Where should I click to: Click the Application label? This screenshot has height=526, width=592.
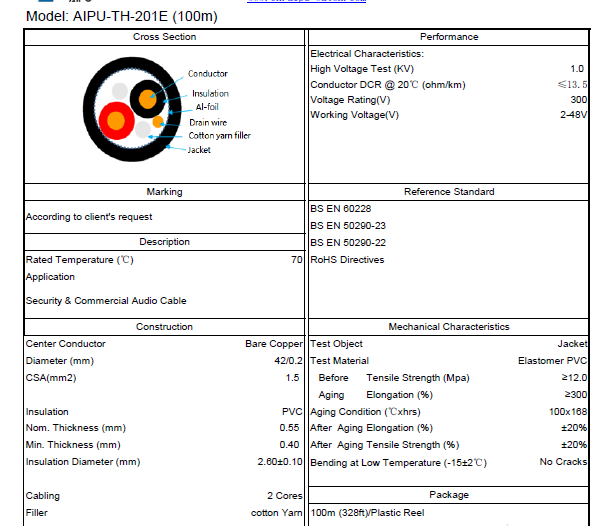coord(50,277)
